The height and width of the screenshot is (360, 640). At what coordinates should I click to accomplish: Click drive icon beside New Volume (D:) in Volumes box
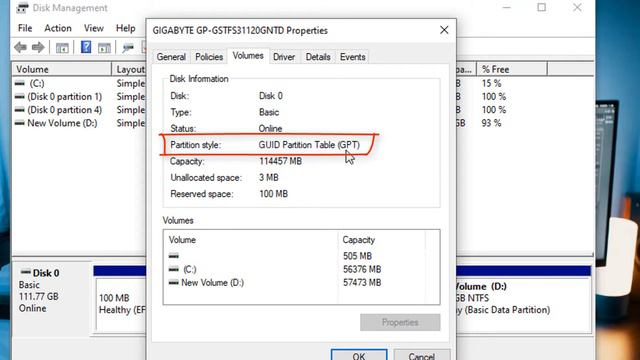(173, 282)
